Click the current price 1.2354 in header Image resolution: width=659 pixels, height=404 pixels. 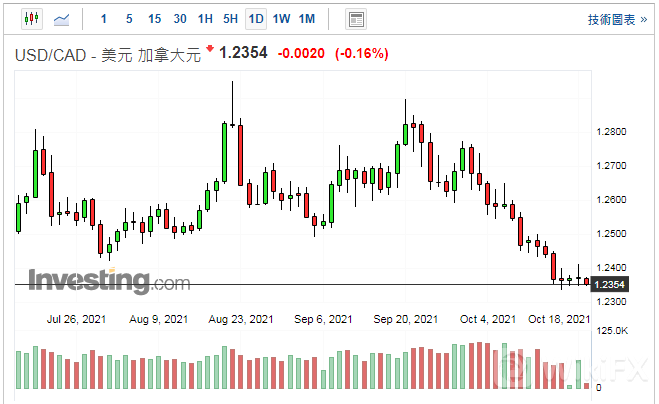tap(243, 53)
